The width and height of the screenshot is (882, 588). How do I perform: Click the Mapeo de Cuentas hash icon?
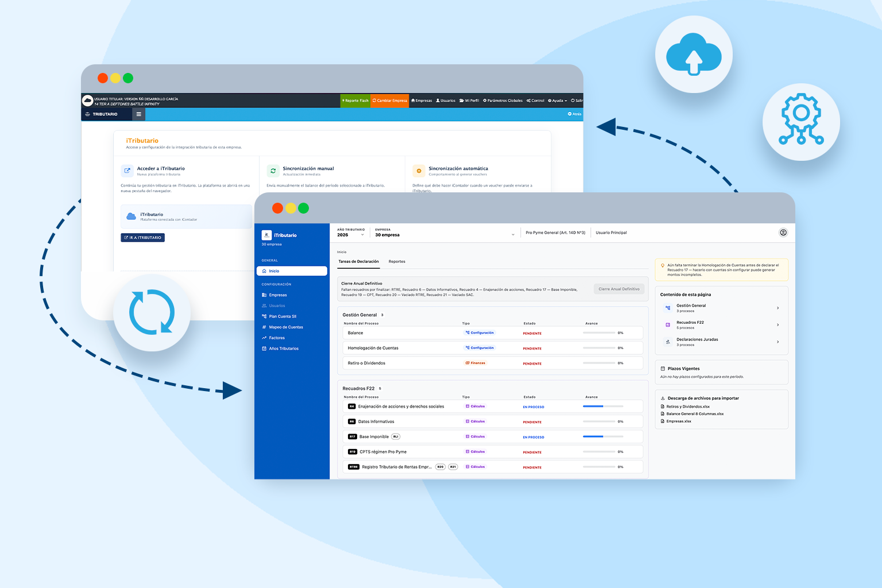click(x=264, y=327)
